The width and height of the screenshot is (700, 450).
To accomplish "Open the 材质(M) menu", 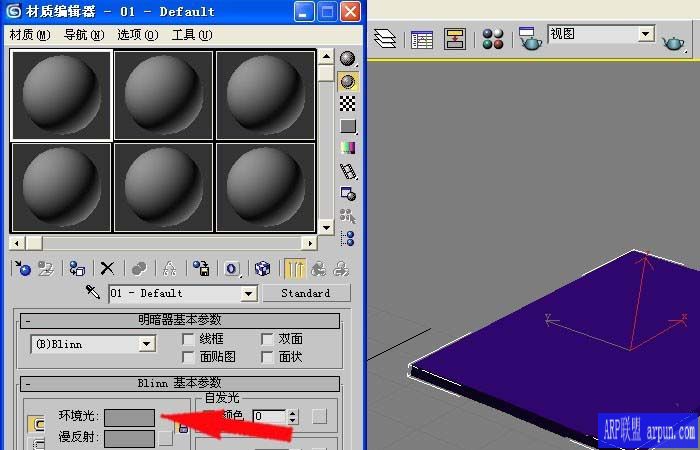I will point(30,35).
